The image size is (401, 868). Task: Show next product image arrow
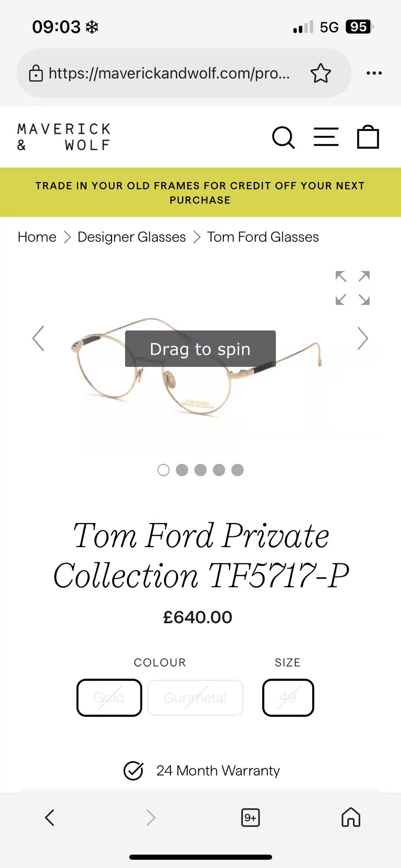362,338
